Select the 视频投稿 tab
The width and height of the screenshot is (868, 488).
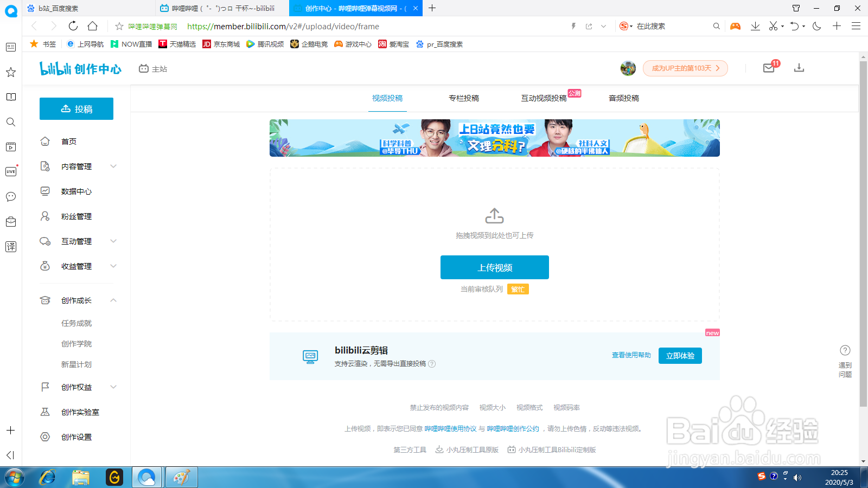tap(387, 98)
